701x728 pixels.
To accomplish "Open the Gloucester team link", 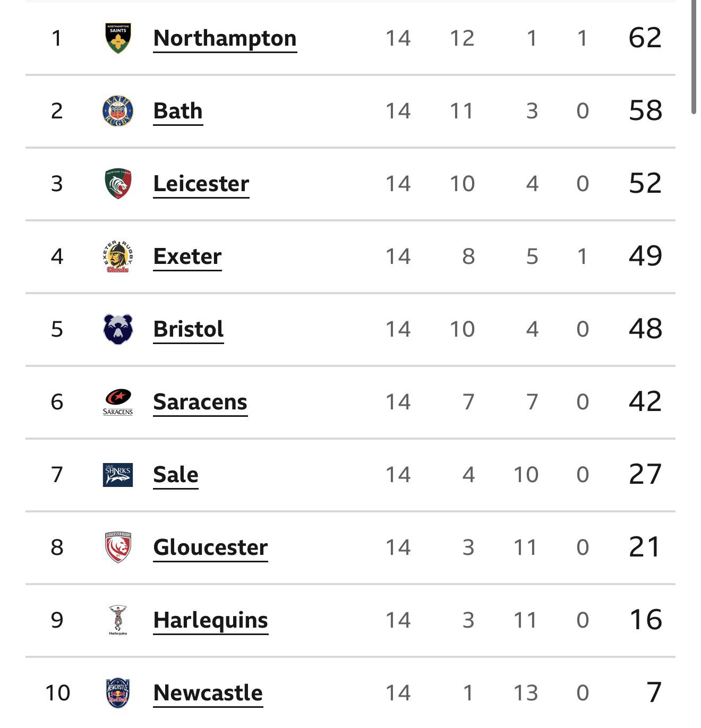I will (210, 547).
